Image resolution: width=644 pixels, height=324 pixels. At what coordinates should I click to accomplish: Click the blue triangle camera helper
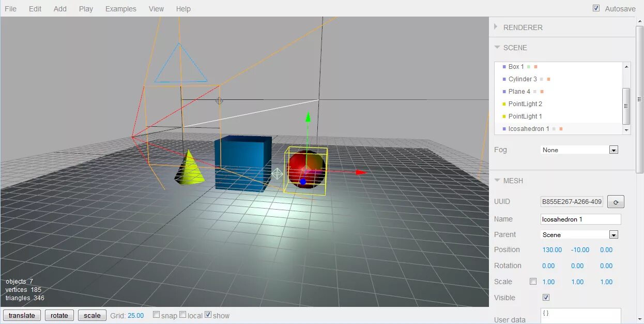pyautogui.click(x=180, y=63)
